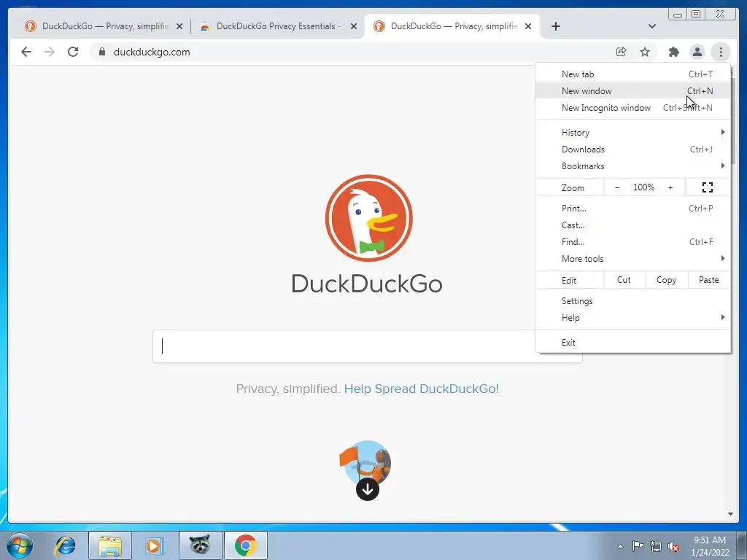747x560 pixels.
Task: Open the Action Center flag icon
Action: pyautogui.click(x=638, y=545)
